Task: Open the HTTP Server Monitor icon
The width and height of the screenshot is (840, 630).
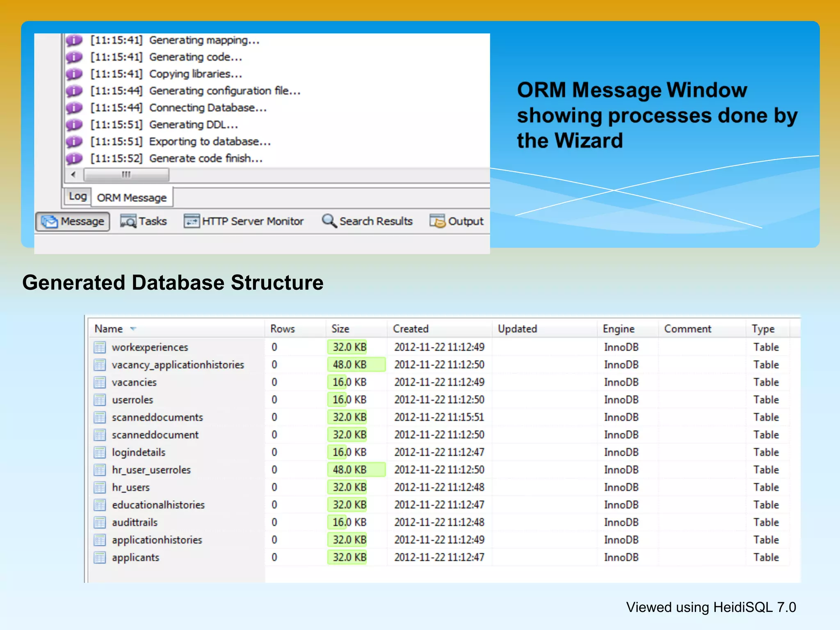Action: point(192,221)
